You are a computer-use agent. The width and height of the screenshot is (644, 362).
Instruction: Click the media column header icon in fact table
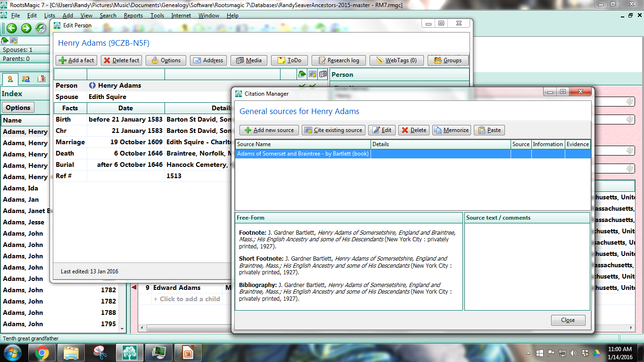point(323,74)
